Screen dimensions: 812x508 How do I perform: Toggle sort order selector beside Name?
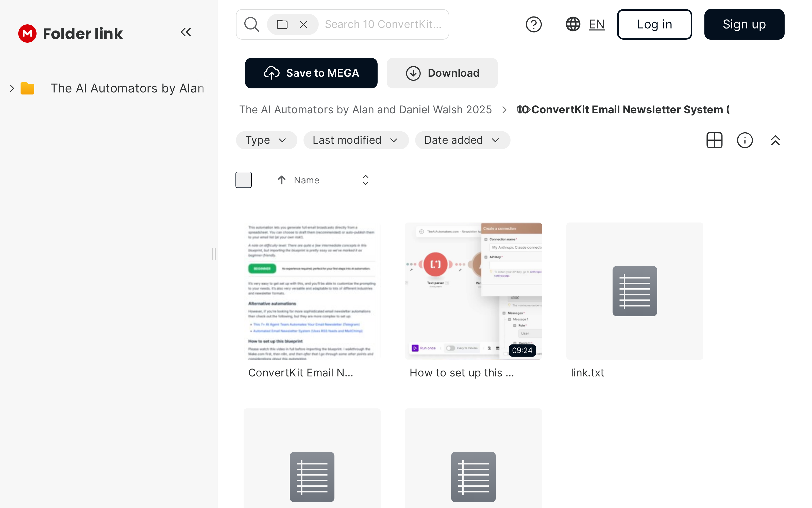pos(365,180)
